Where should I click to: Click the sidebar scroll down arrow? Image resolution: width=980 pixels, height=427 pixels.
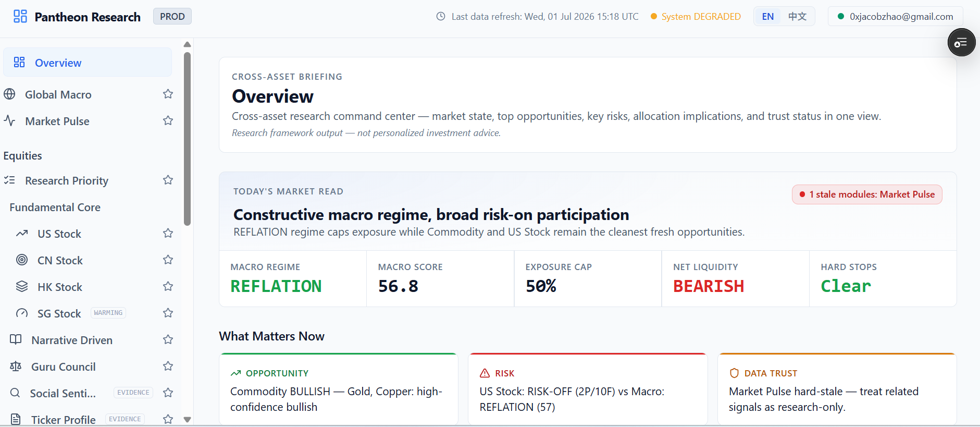[x=188, y=420]
